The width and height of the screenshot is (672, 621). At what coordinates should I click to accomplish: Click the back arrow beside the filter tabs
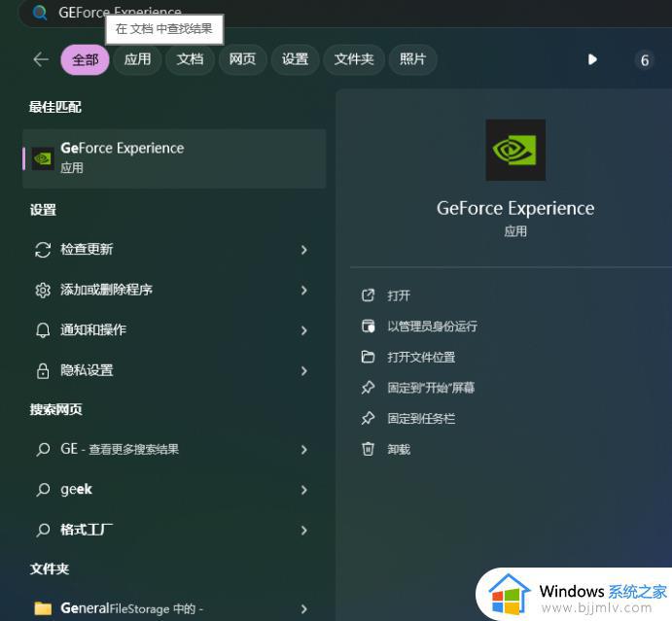(x=41, y=59)
